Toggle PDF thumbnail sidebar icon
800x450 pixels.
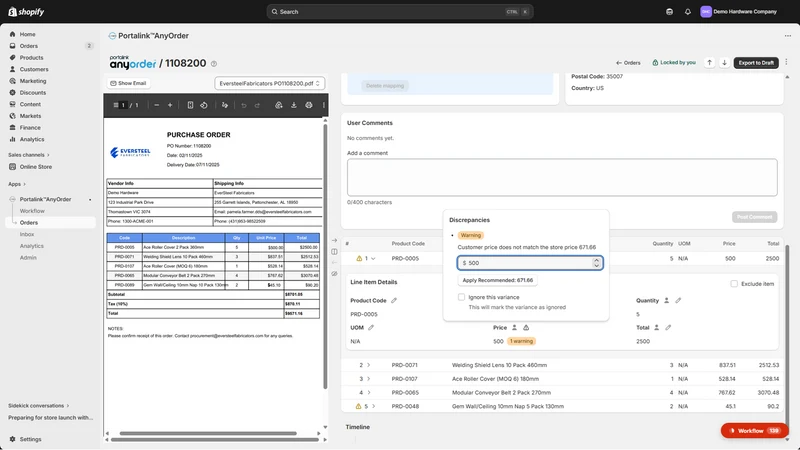[x=116, y=105]
